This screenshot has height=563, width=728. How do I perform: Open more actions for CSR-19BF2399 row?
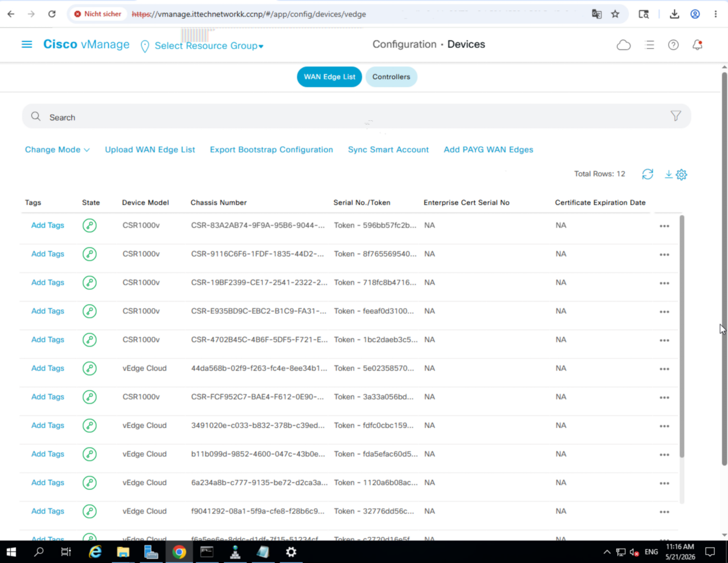pos(664,283)
